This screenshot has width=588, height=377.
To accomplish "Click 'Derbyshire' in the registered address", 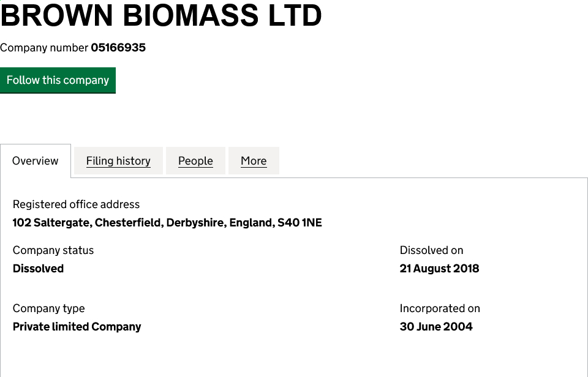I will [195, 223].
